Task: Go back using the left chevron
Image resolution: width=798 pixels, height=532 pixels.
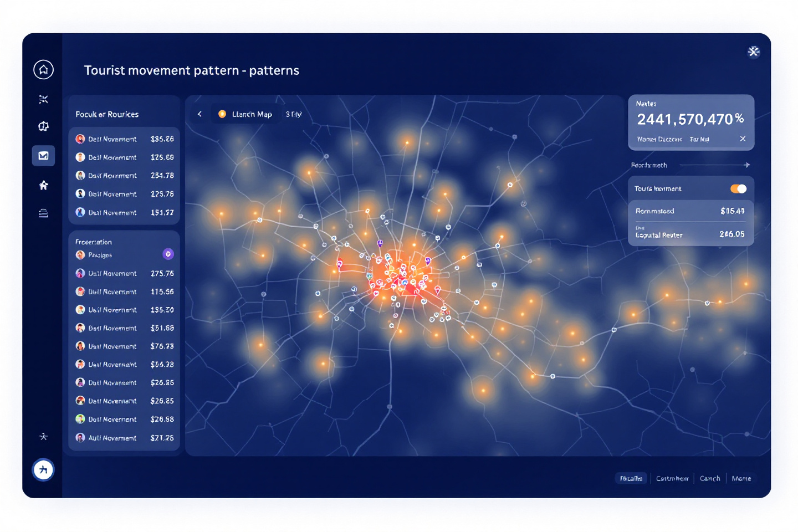Action: (x=199, y=114)
